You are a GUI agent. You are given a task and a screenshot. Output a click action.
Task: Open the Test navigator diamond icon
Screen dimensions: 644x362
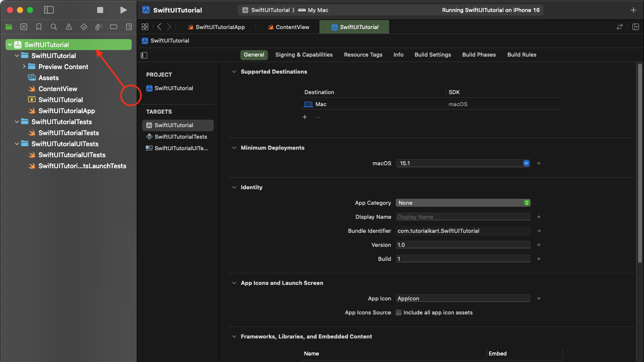pos(84,27)
